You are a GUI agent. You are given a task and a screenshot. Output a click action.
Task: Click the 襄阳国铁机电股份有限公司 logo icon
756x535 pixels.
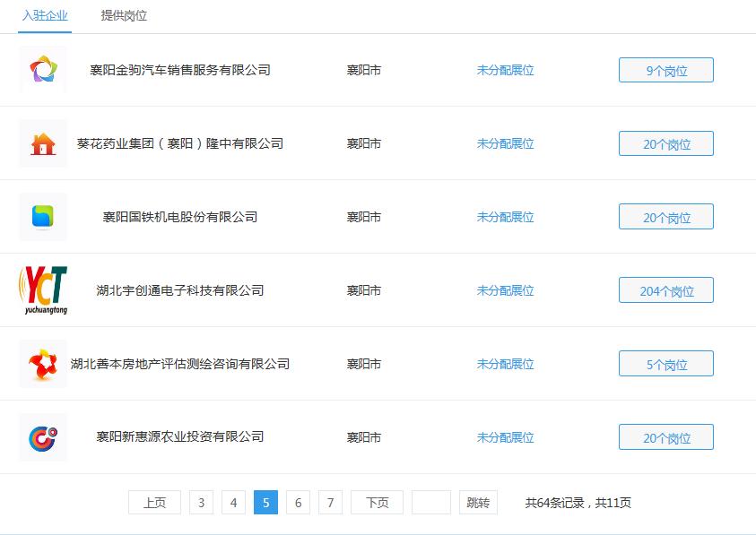(x=43, y=217)
